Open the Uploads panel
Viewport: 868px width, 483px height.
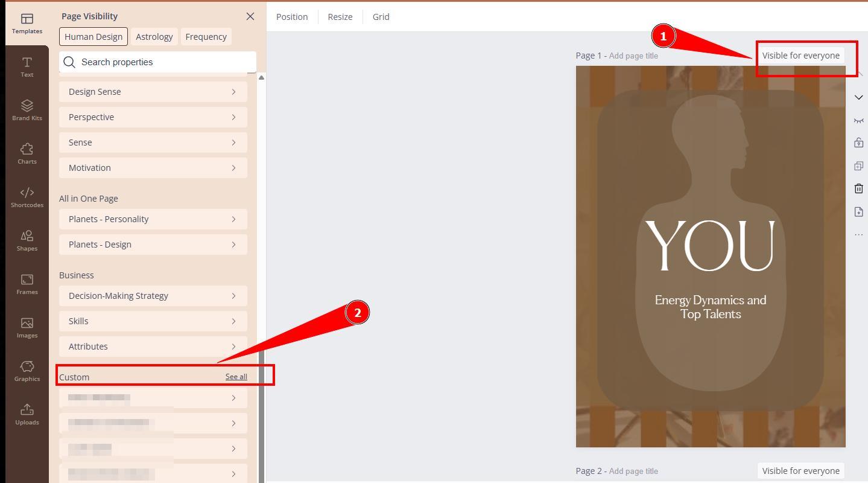tap(27, 415)
